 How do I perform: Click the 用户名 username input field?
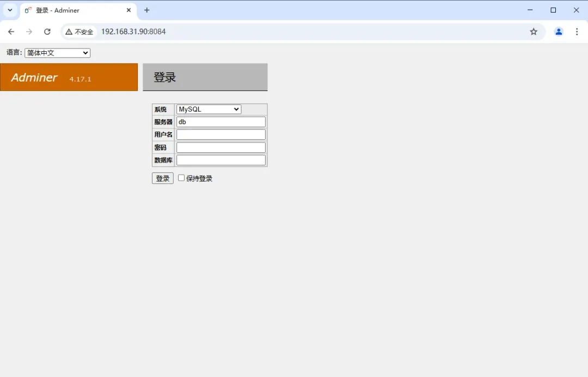220,134
